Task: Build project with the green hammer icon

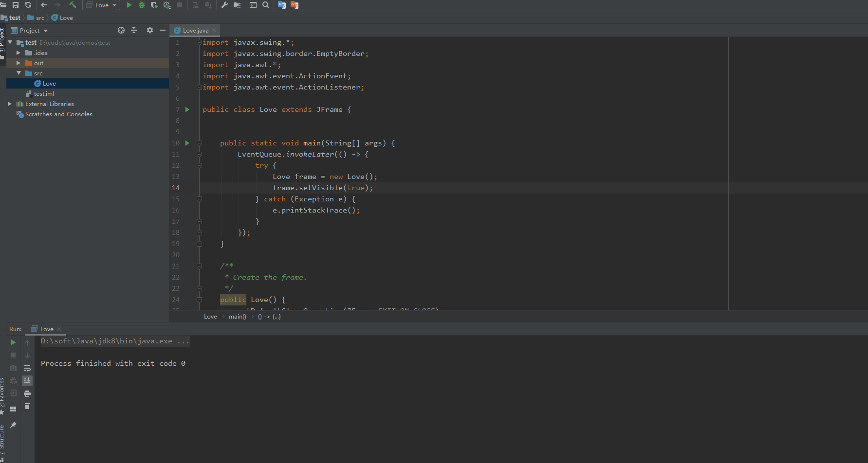Action: pyautogui.click(x=73, y=5)
